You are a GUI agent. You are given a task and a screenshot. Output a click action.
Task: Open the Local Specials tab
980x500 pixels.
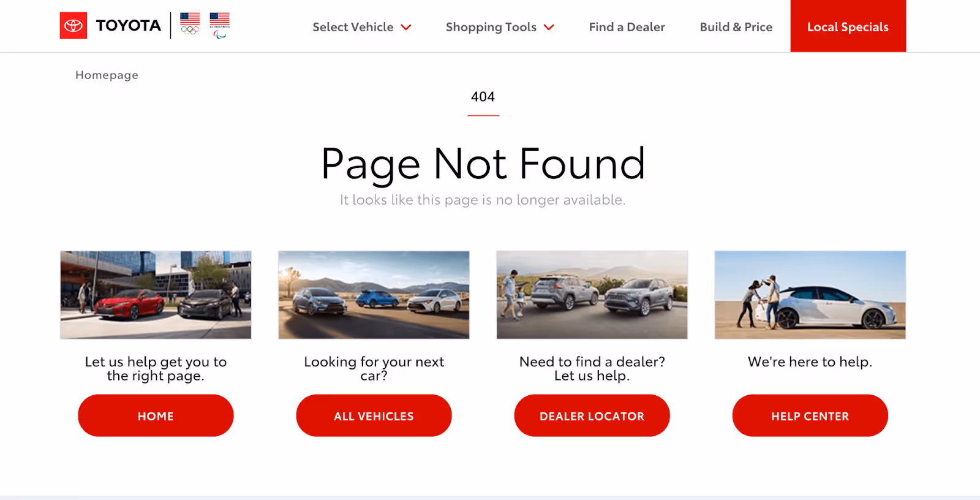[x=848, y=26]
